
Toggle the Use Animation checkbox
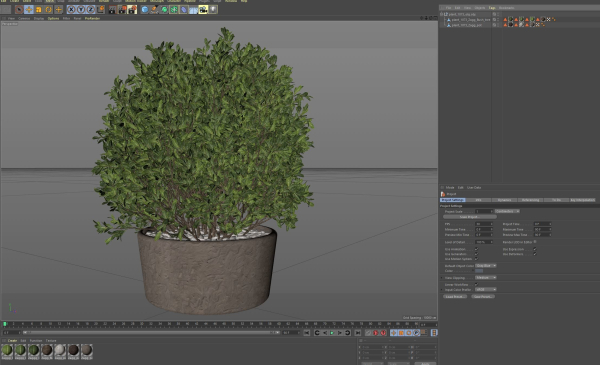pos(476,249)
